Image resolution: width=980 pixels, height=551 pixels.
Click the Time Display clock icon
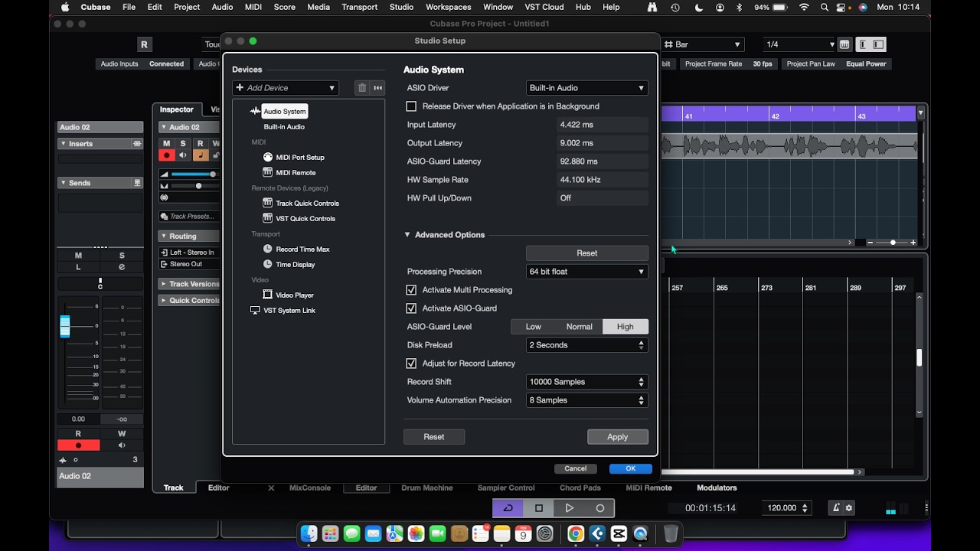[x=268, y=264]
